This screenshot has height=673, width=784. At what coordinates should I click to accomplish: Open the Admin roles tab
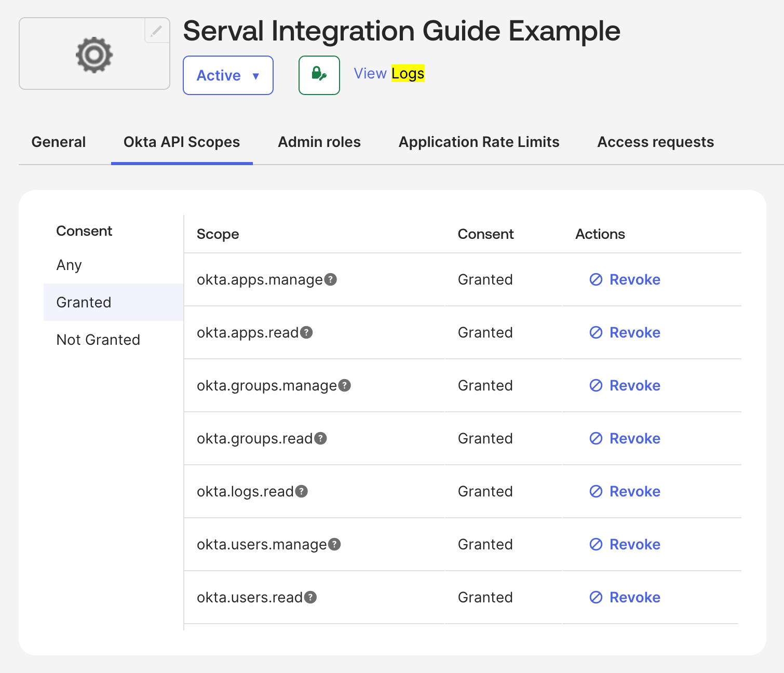pos(319,142)
